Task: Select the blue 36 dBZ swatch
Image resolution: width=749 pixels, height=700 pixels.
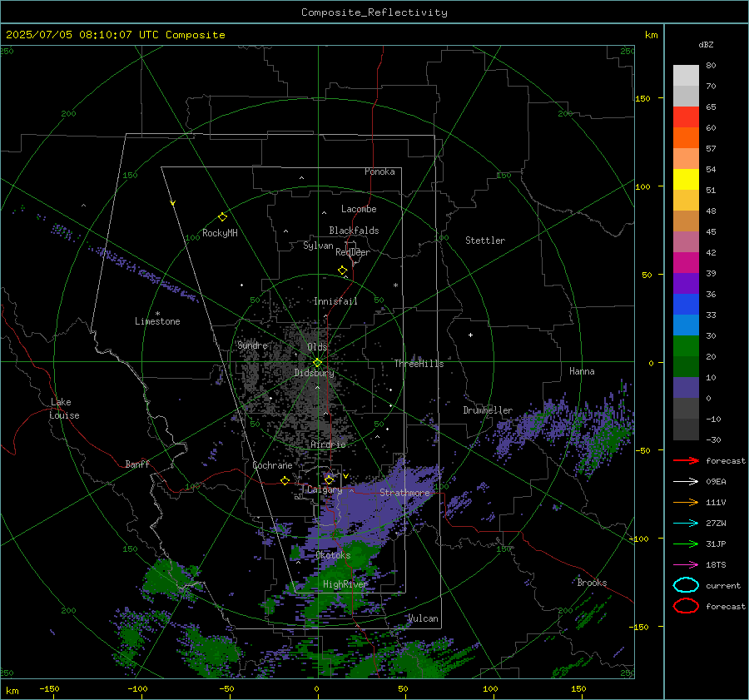Action: coord(686,304)
